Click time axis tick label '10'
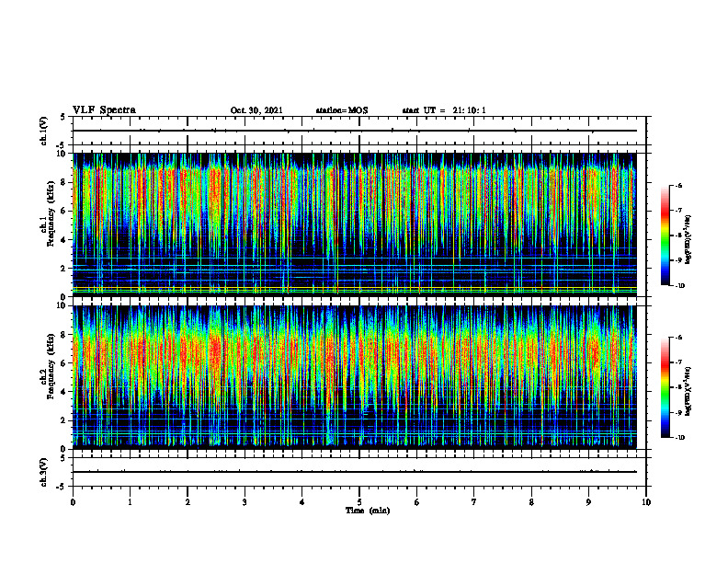This screenshot has width=728, height=563. [x=646, y=502]
